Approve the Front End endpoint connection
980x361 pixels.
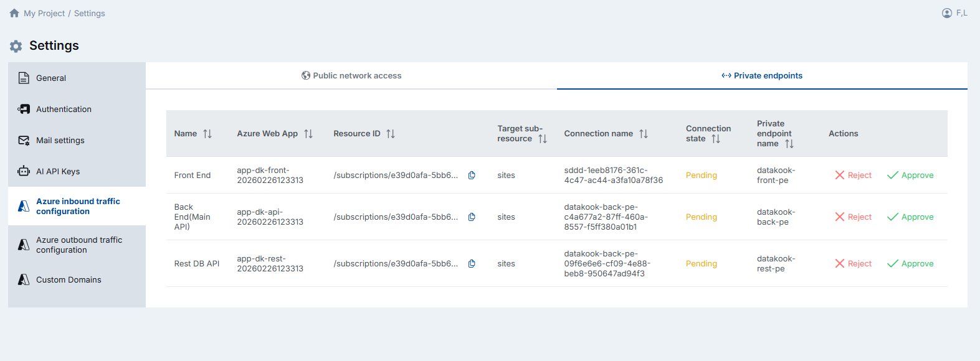click(910, 175)
